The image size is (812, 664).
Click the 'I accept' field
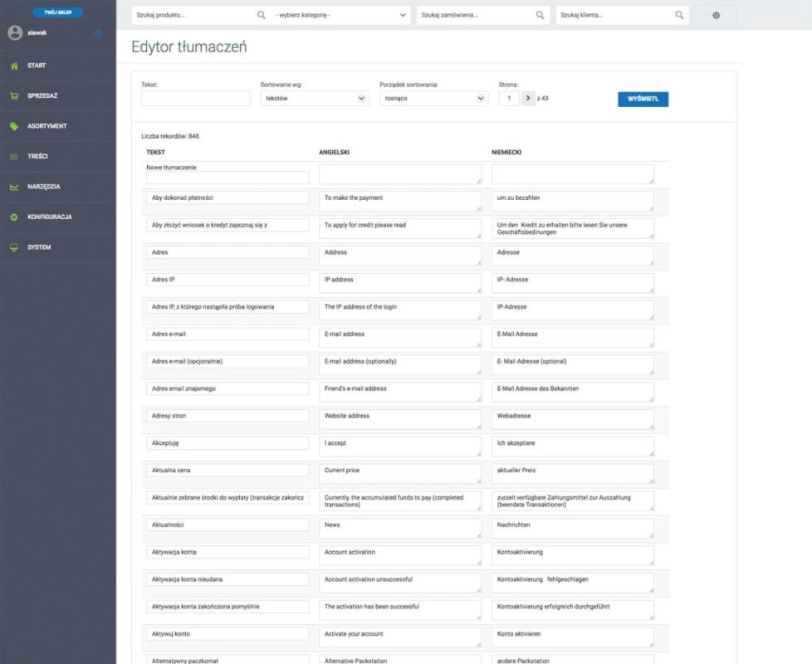(400, 447)
